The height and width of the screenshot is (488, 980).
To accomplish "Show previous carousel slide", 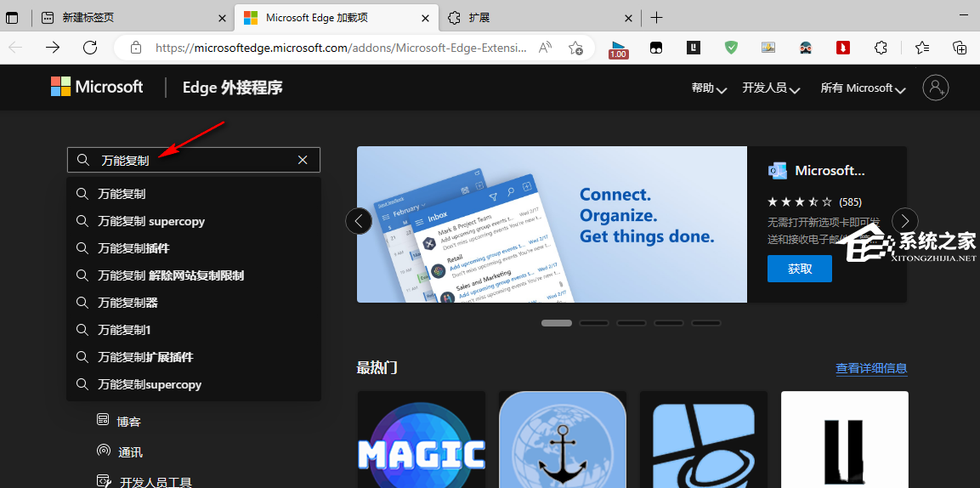I will coord(359,221).
